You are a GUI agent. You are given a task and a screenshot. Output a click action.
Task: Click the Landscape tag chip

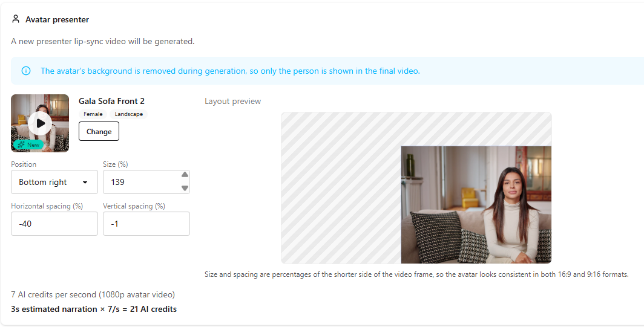tap(128, 114)
